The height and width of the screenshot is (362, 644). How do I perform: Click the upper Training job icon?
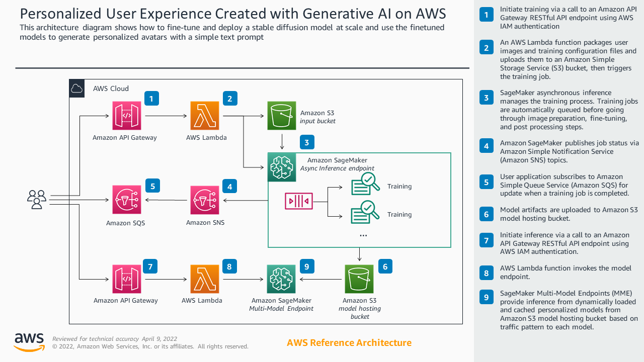click(x=365, y=184)
